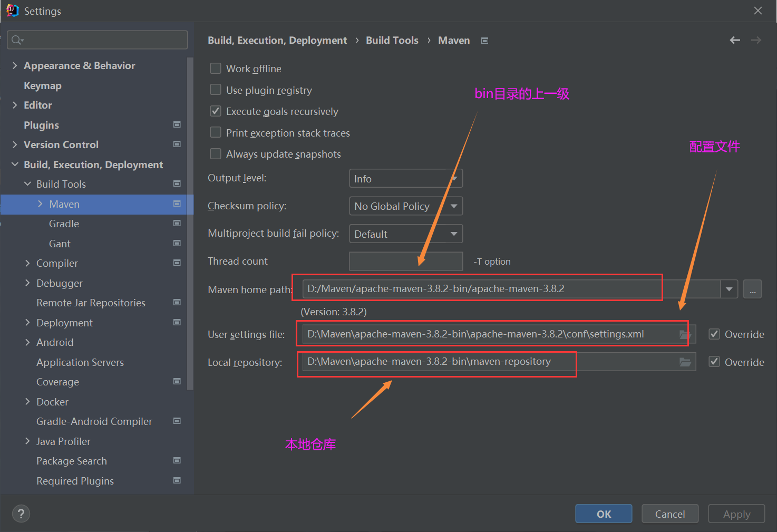Collapse Build, Execution, Deployment section
Viewport: 777px width, 532px height.
[15, 165]
